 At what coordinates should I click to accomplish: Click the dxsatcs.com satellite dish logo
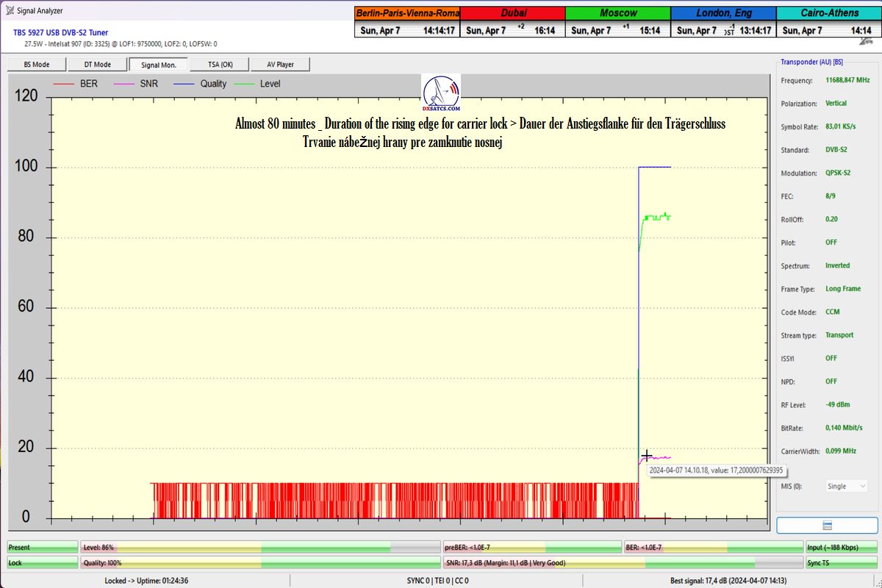point(441,93)
